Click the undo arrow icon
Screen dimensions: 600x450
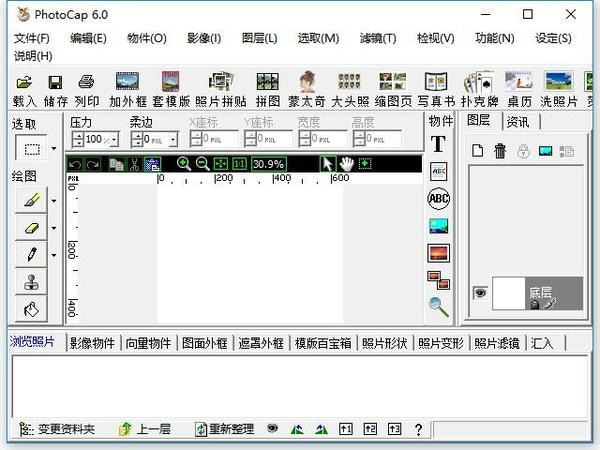click(x=75, y=165)
